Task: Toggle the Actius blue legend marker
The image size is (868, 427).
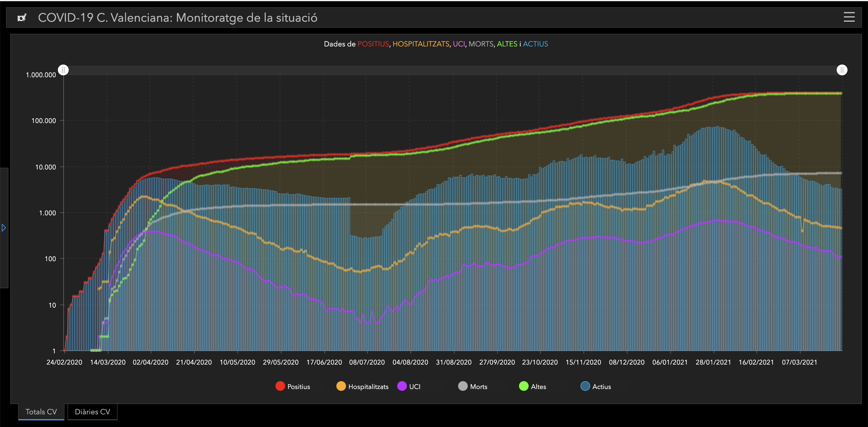Action: click(585, 386)
